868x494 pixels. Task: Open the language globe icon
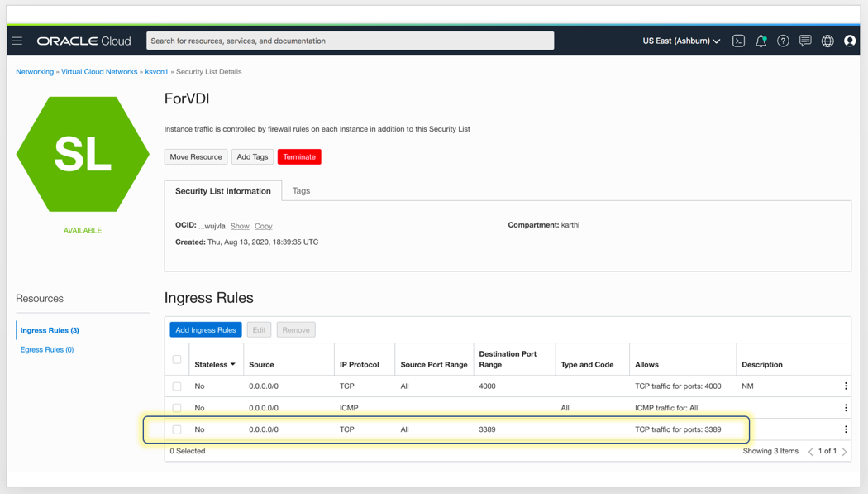(x=827, y=41)
